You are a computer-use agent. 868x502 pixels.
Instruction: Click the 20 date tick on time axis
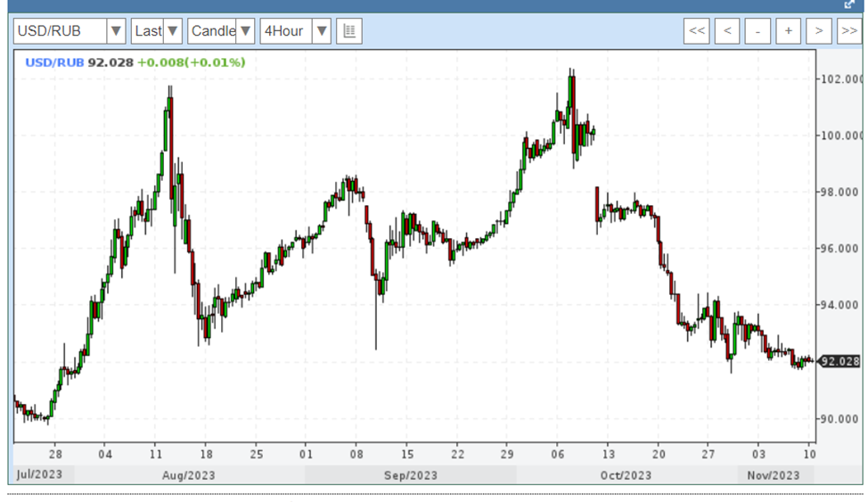click(659, 455)
